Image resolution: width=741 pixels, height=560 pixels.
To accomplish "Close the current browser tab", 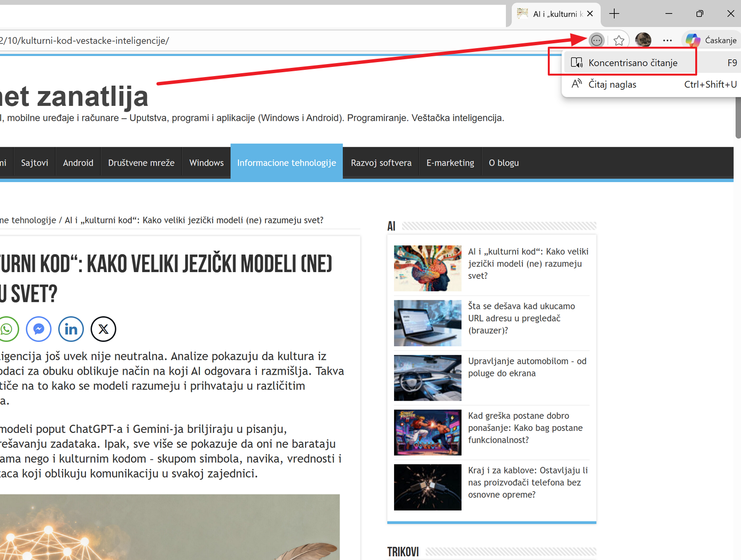I will [590, 14].
